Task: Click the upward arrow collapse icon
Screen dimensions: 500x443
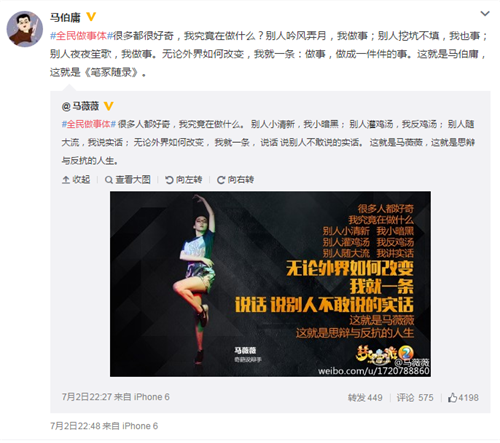Action: [x=66, y=180]
